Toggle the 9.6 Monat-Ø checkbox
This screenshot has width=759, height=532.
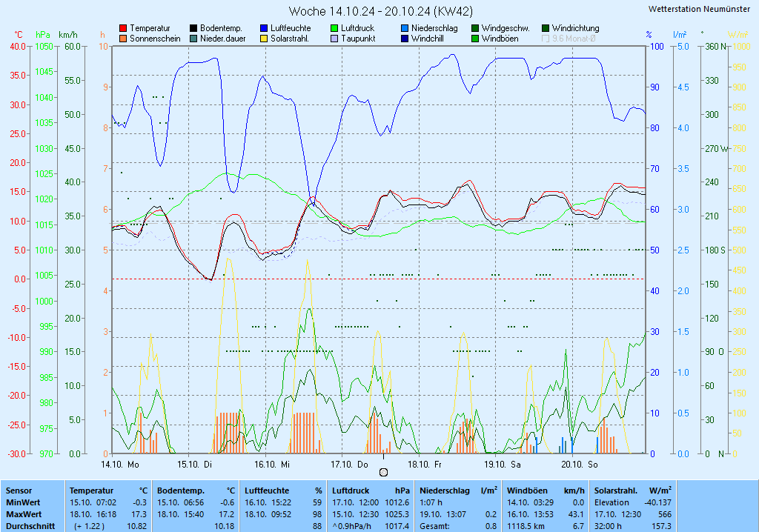pos(546,39)
